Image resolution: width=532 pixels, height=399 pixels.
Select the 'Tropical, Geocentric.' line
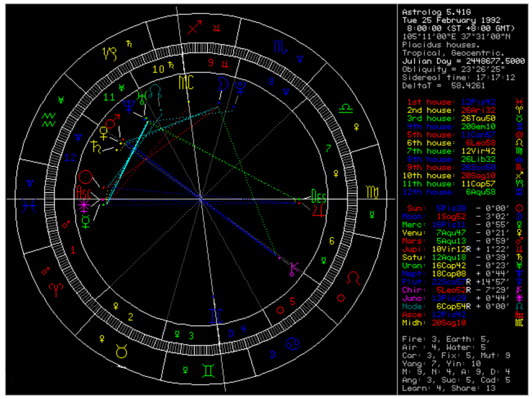[x=453, y=53]
